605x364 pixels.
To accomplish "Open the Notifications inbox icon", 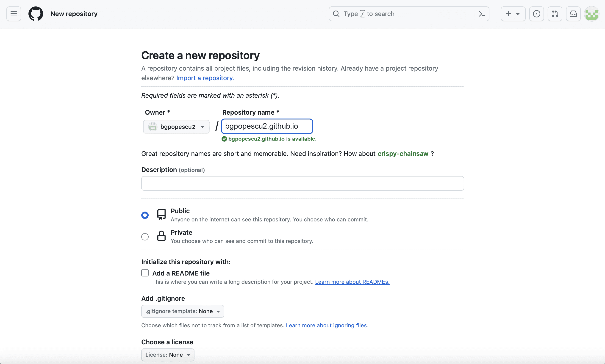I will click(x=573, y=14).
